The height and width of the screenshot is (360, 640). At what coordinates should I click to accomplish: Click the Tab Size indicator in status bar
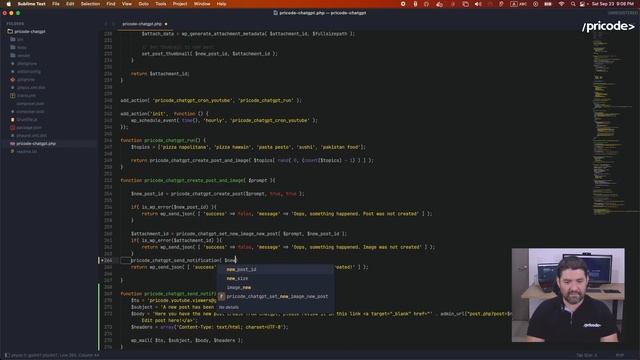[587, 356]
